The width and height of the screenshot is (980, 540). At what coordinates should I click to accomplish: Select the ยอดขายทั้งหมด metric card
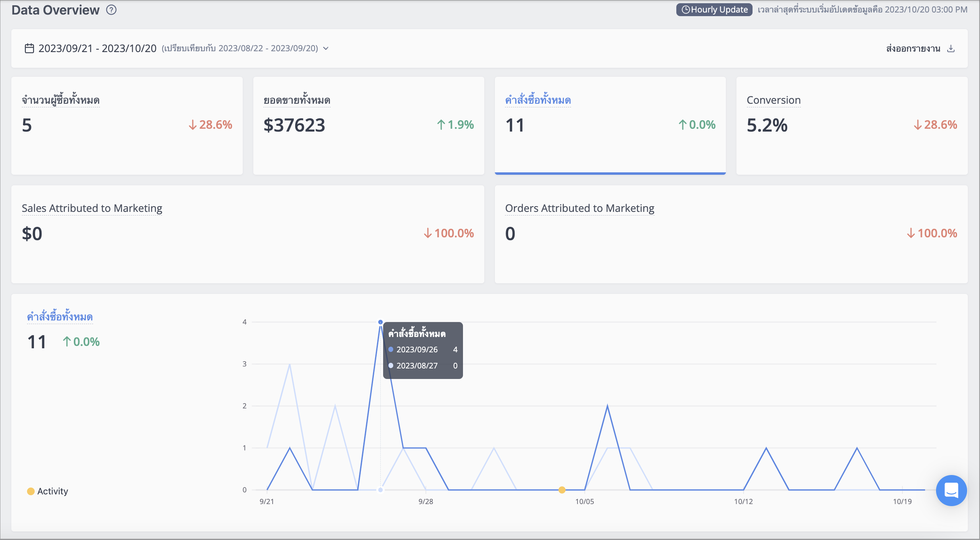tap(369, 126)
